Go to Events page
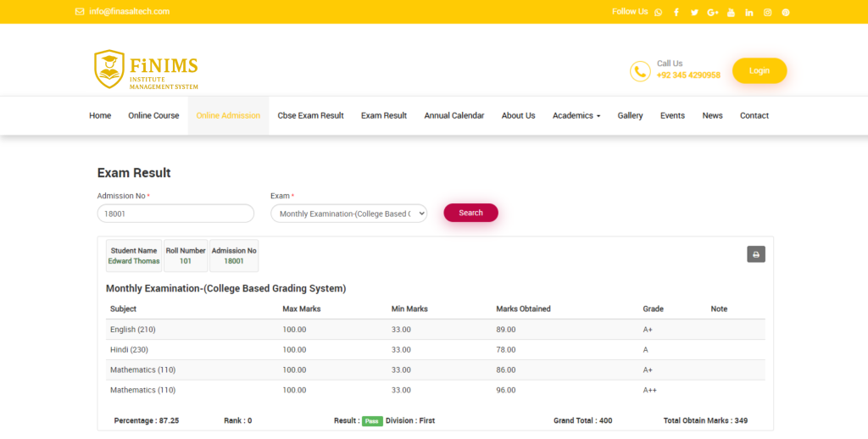868x439 pixels. pyautogui.click(x=672, y=116)
